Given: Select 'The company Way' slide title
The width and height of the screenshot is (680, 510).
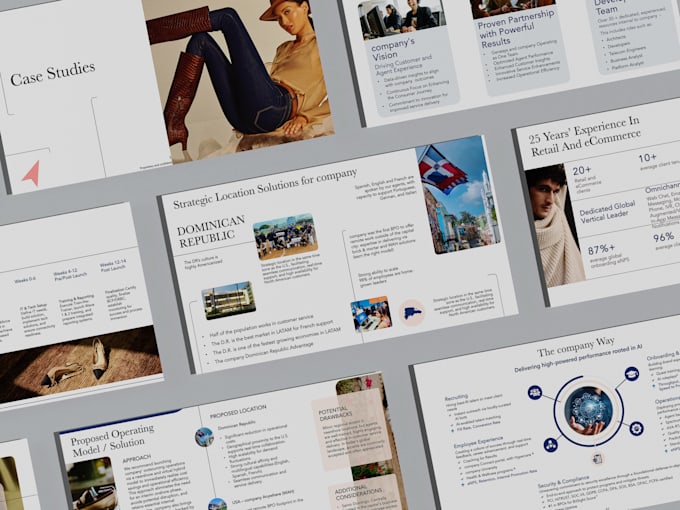Looking at the screenshot, I should (575, 346).
